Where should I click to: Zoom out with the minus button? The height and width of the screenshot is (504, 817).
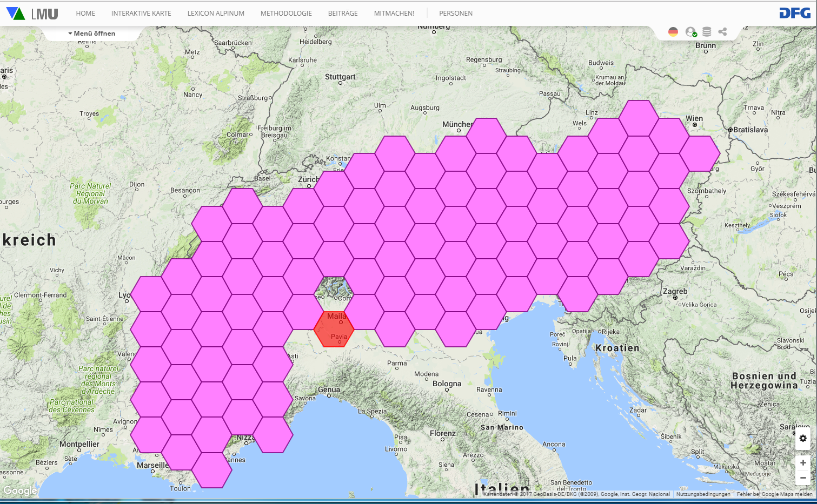[x=803, y=478]
